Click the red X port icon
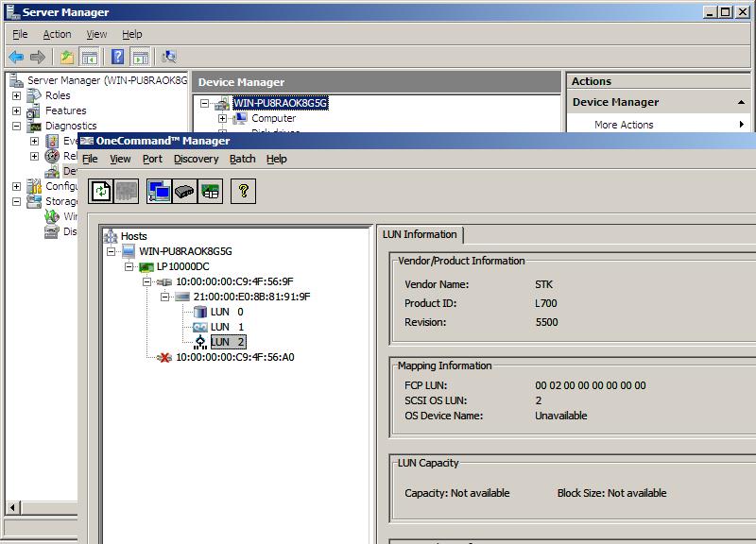 coord(164,358)
